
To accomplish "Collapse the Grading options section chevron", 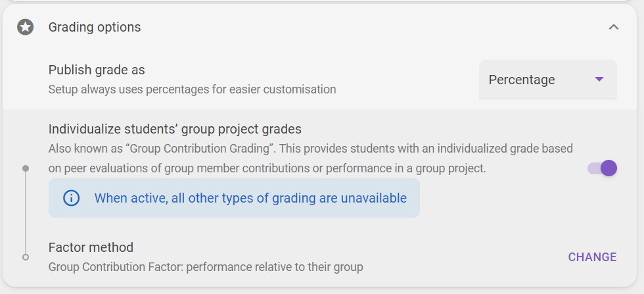I will 614,27.
